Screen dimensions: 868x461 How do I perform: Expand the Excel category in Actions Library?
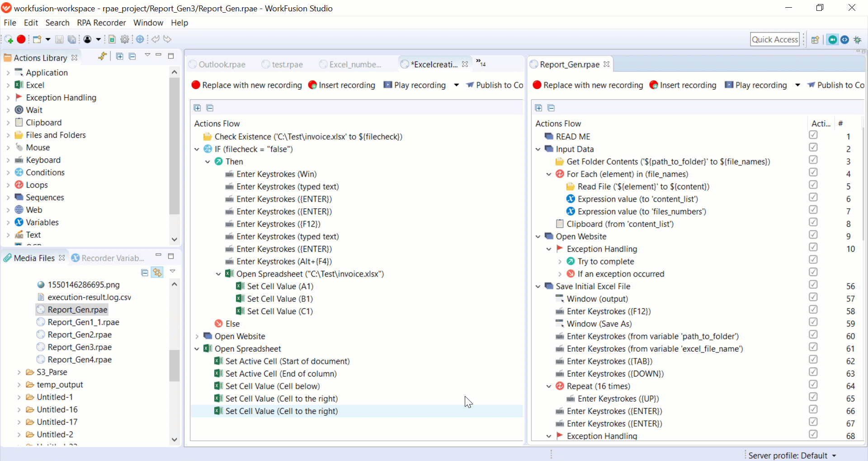(8, 85)
